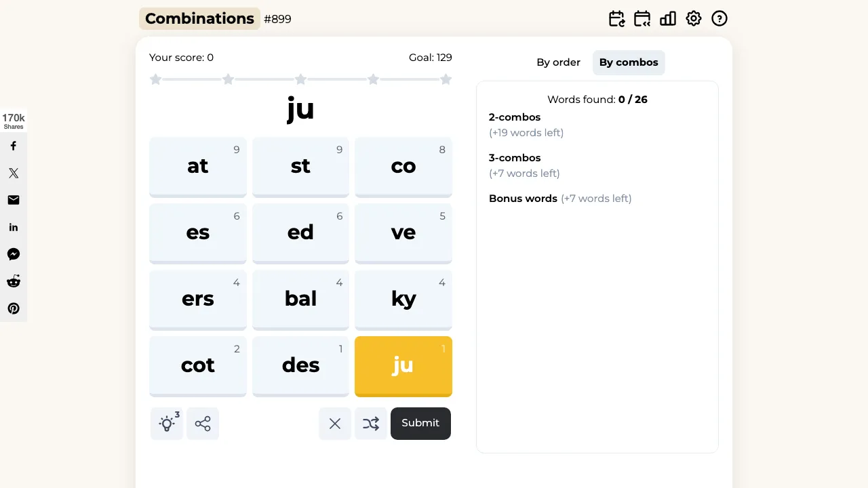Screen dimensions: 868x488
Task: Open the statistics bar chart icon
Action: (x=668, y=19)
